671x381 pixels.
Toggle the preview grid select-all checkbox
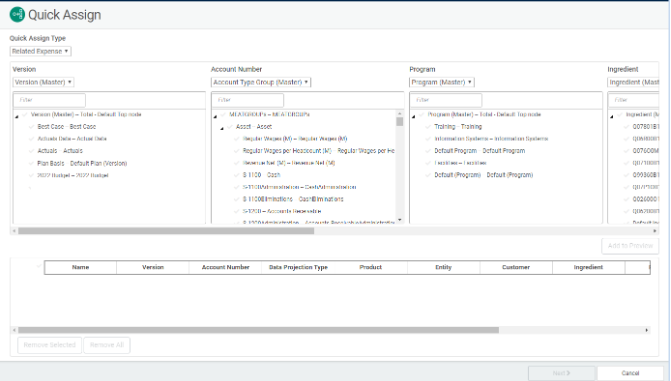[39, 266]
